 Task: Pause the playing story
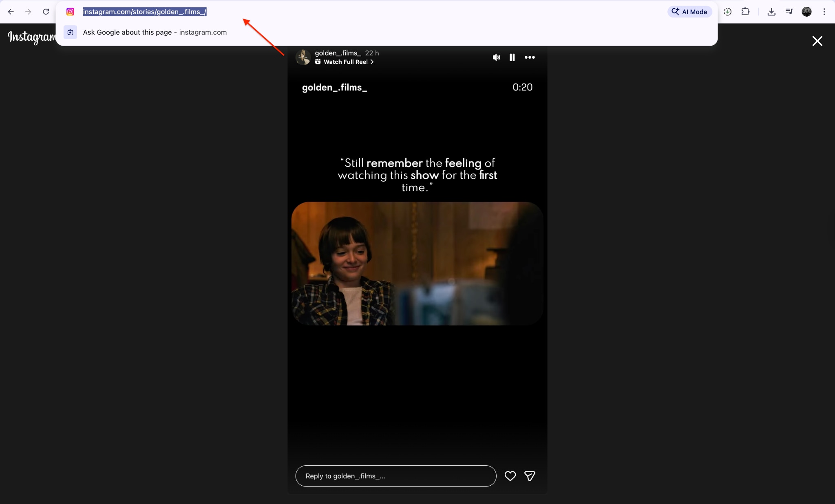(512, 57)
